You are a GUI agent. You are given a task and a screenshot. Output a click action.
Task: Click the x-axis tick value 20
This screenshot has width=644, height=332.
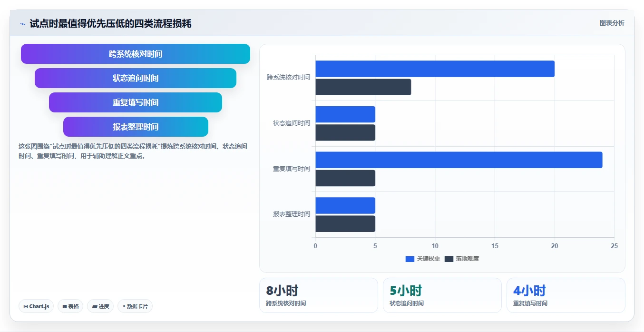(x=555, y=246)
